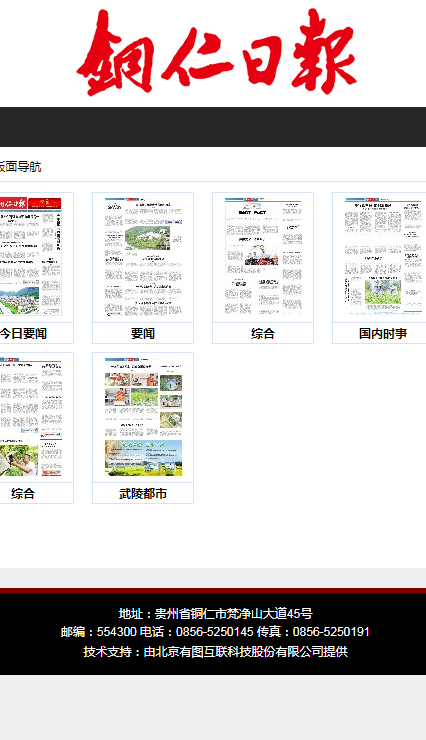Click the postal code 554300 text
The height and width of the screenshot is (740, 426).
(117, 632)
